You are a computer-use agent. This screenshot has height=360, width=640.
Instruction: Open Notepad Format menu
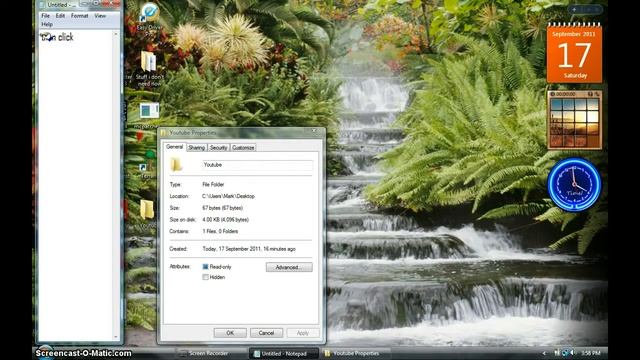[x=79, y=16]
